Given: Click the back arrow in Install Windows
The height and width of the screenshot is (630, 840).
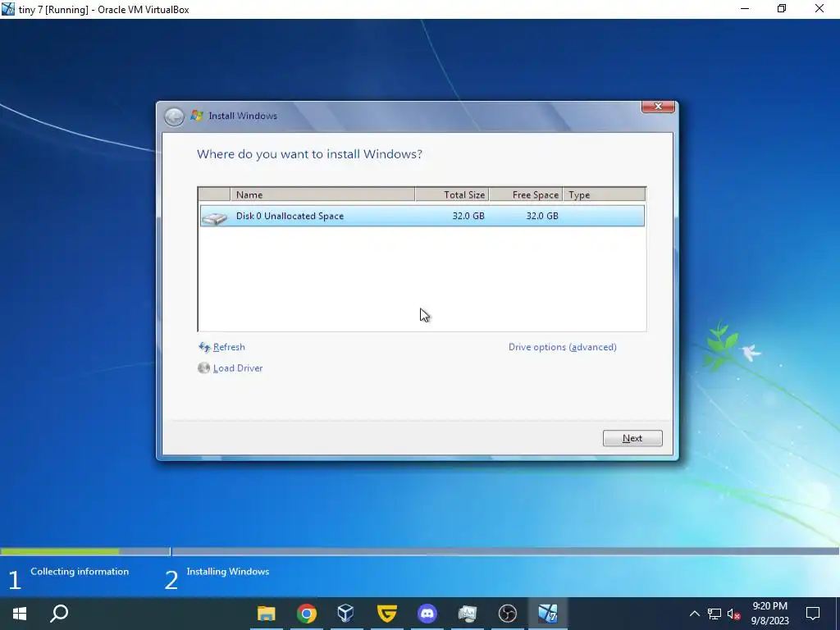Looking at the screenshot, I should [174, 116].
